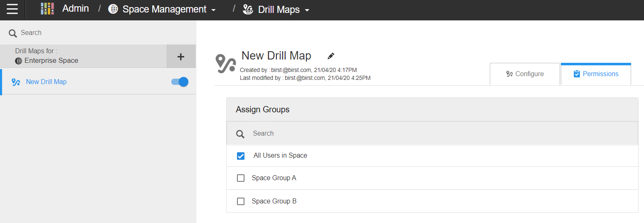Click the sidebar search magnifier icon
The image size is (644, 223).
(x=13, y=33)
